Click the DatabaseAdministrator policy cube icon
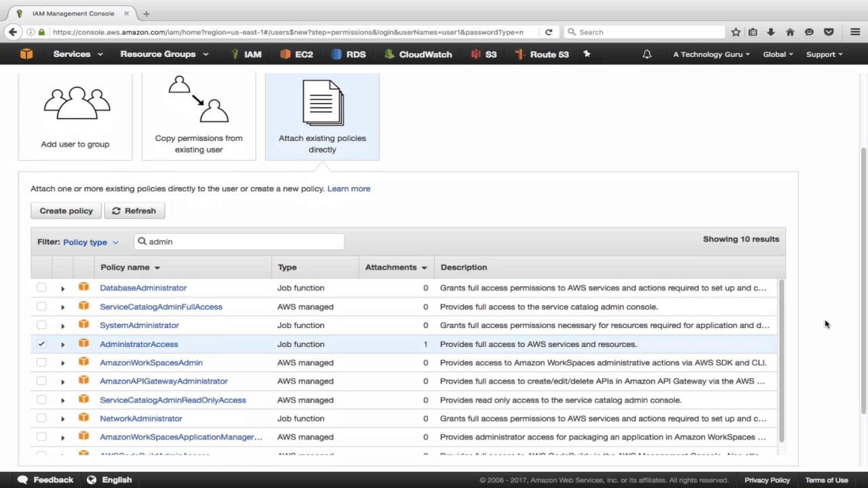Screen dimensions: 868x488 point(83,287)
